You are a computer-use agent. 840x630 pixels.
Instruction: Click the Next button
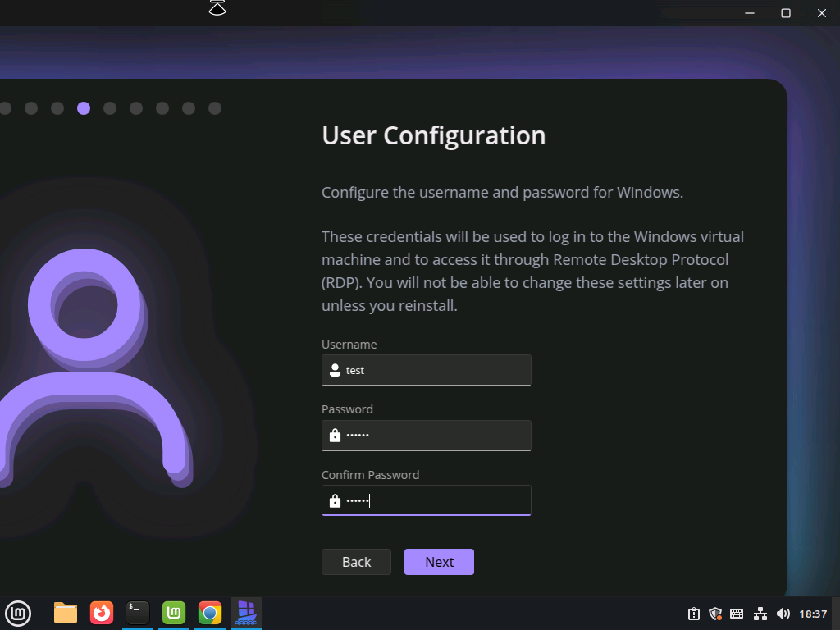[x=439, y=562]
